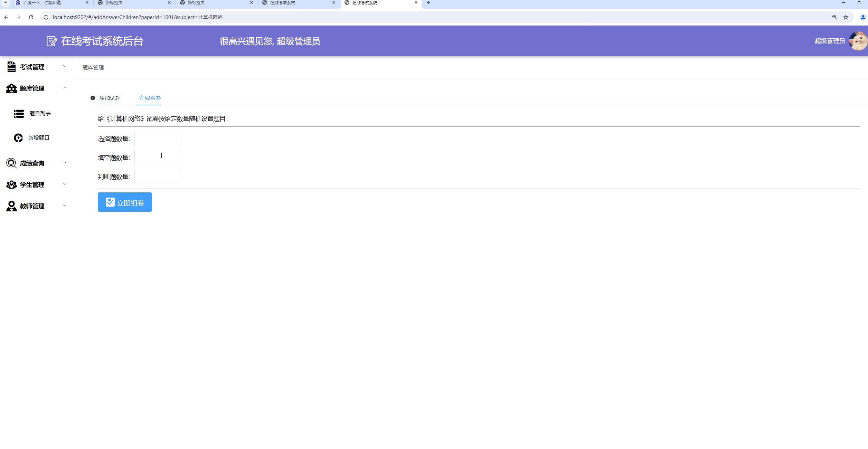Expand the 教师管理 menu chevron

65,206
